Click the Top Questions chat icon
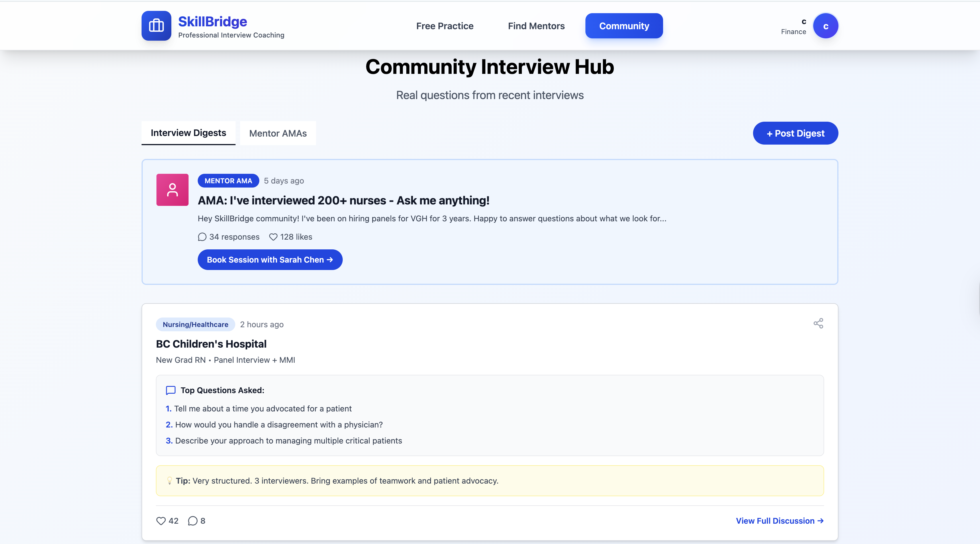The image size is (980, 544). pyautogui.click(x=170, y=390)
